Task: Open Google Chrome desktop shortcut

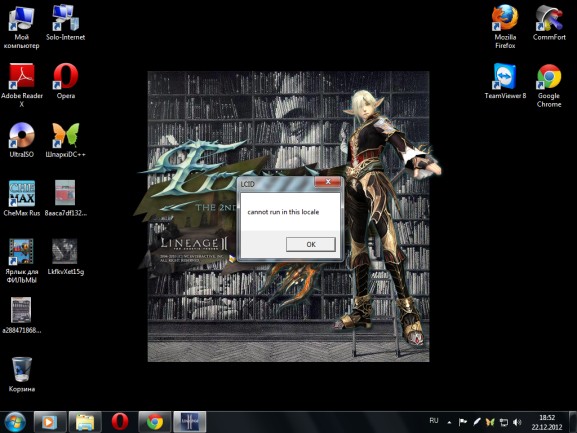Action: (x=549, y=85)
